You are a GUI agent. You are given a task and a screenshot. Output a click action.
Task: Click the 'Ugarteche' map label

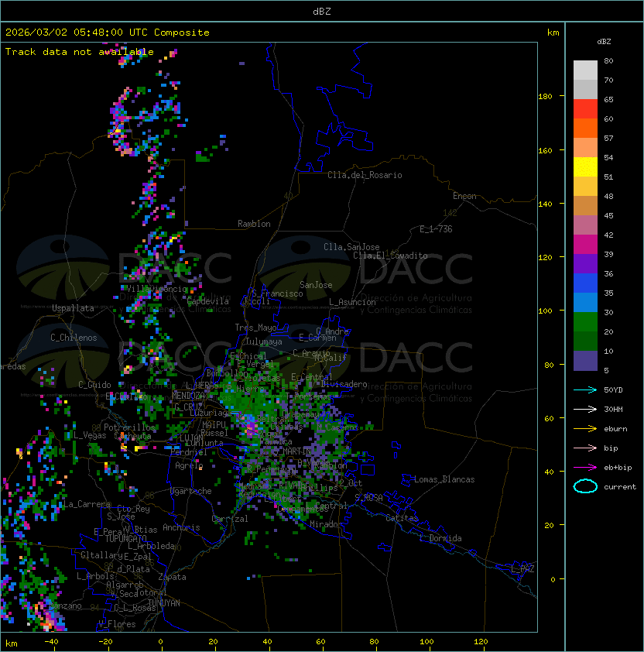point(191,491)
